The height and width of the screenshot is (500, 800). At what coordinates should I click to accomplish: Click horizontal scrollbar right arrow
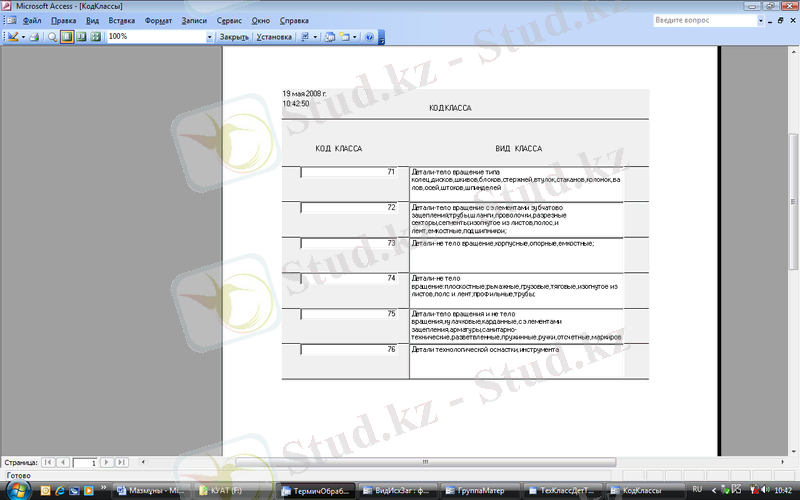[783, 462]
